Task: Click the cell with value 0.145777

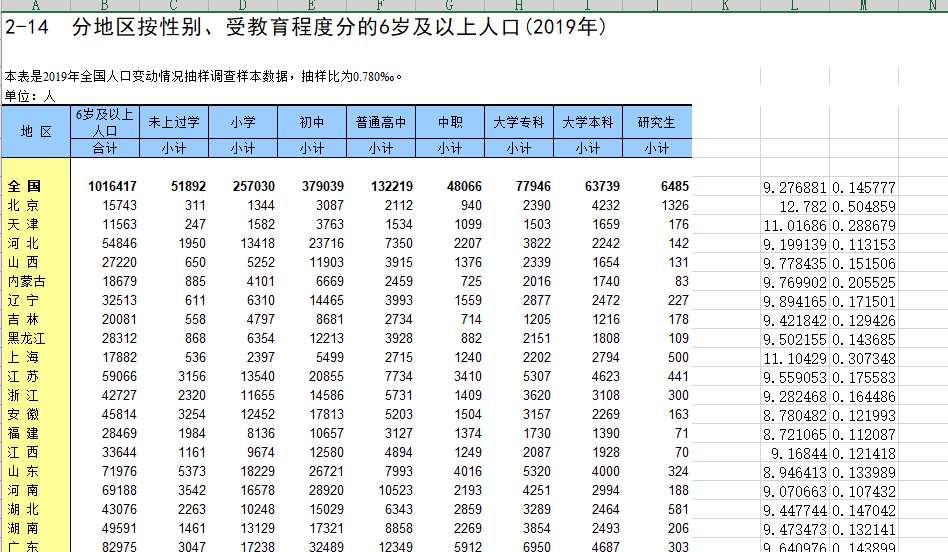Action: (x=864, y=188)
